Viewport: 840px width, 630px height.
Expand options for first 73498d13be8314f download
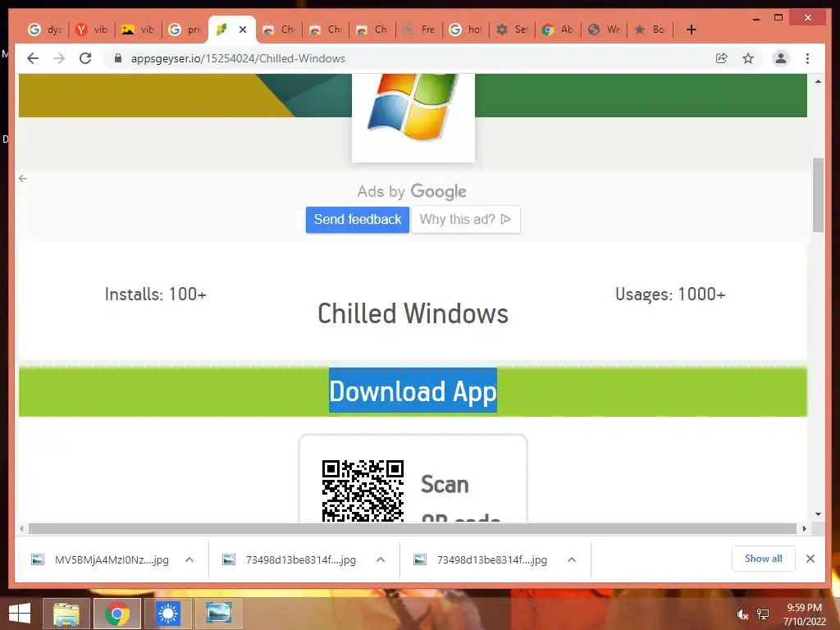pos(381,559)
